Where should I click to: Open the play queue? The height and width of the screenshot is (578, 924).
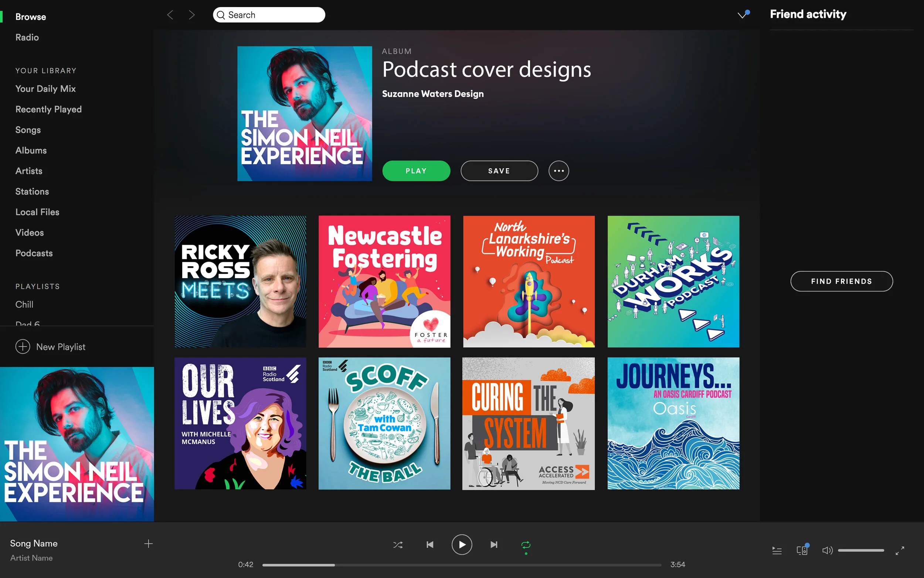tap(777, 551)
